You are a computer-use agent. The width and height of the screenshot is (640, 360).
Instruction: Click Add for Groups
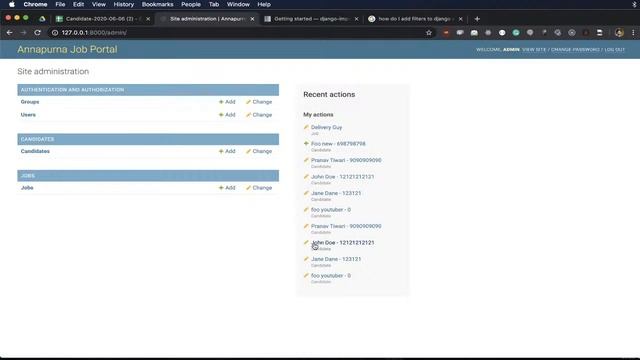tap(227, 102)
